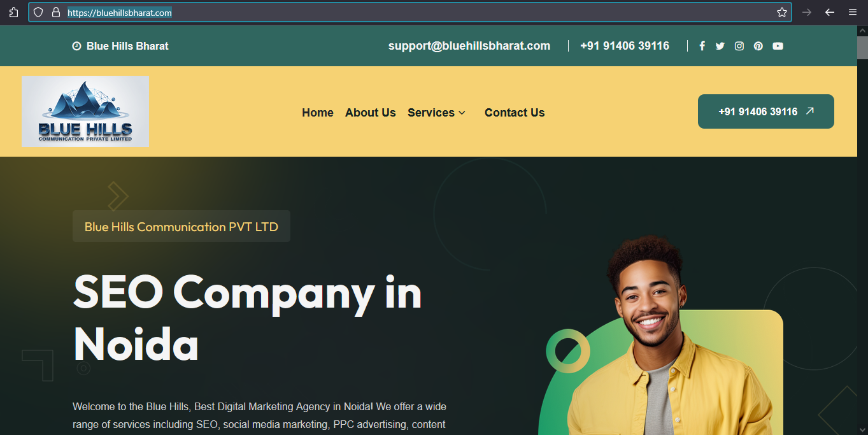Screen dimensions: 868x435
Task: Open the Instagram social icon
Action: pyautogui.click(x=739, y=46)
